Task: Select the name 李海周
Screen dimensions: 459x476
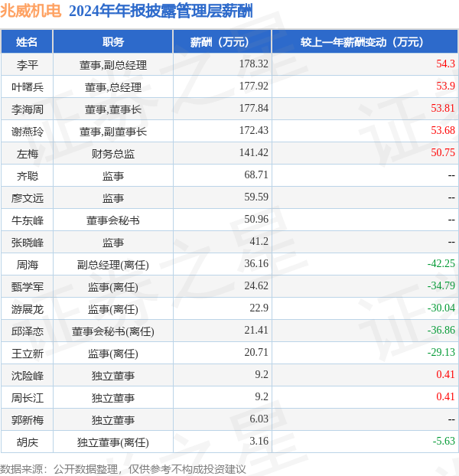Action: point(27,109)
